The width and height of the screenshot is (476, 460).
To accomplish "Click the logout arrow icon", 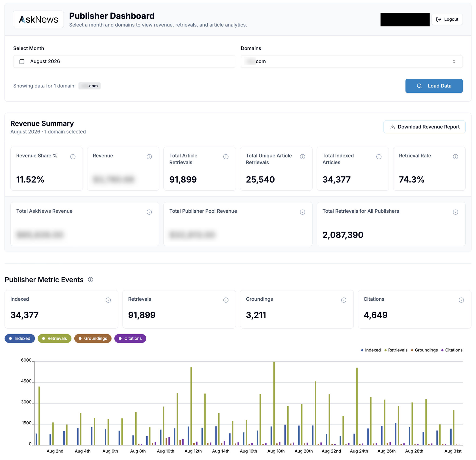I will point(439,19).
